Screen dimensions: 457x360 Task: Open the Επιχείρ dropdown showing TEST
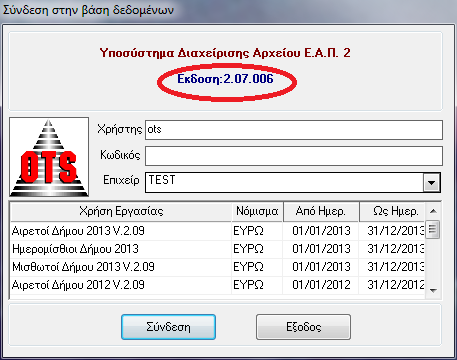pyautogui.click(x=432, y=183)
